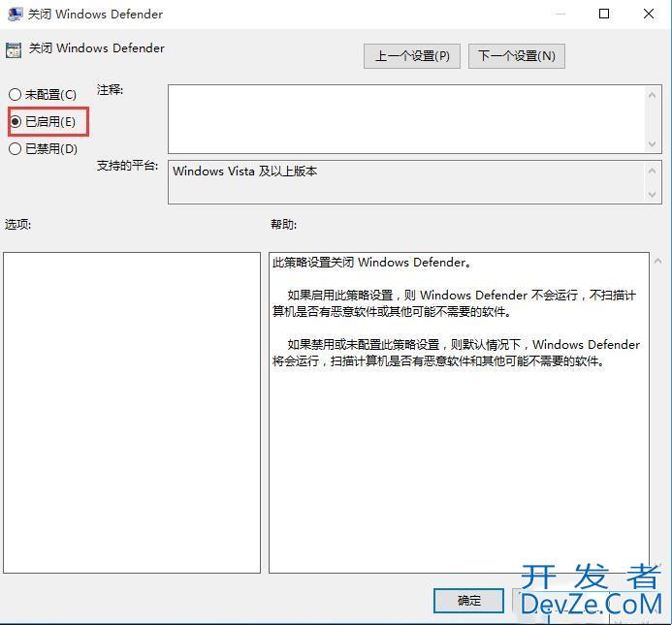Go to 下一个设置(N) next setting
Screen dimensions: 672x625
(517, 56)
